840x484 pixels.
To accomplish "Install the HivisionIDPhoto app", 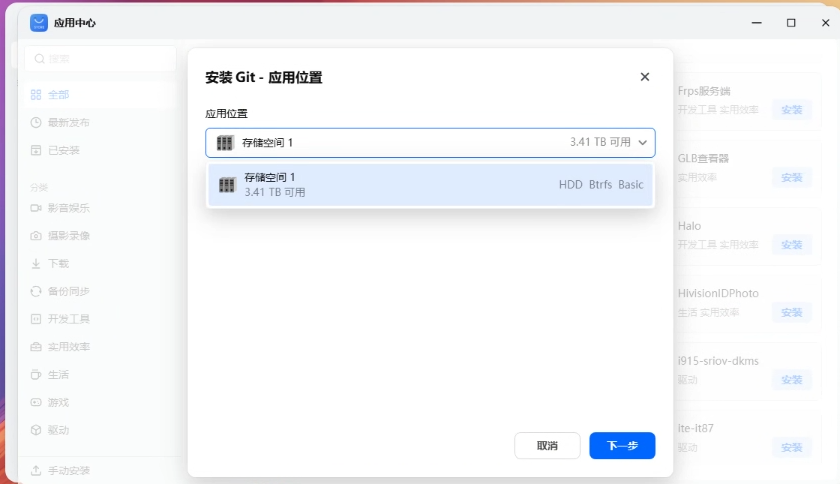I will 791,312.
